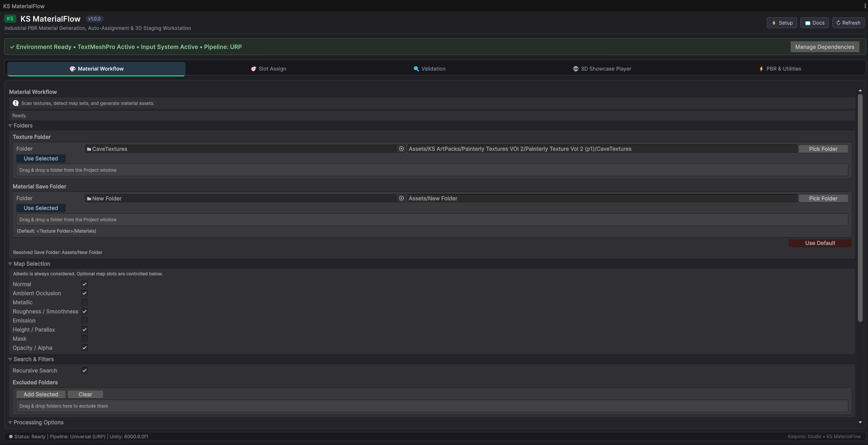Enable the Emission map checkbox
This screenshot has width=868, height=445.
(85, 320)
